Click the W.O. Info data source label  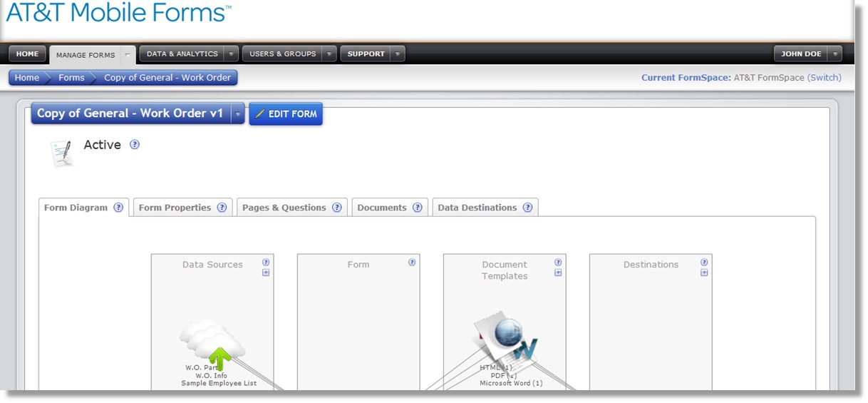[x=212, y=375]
